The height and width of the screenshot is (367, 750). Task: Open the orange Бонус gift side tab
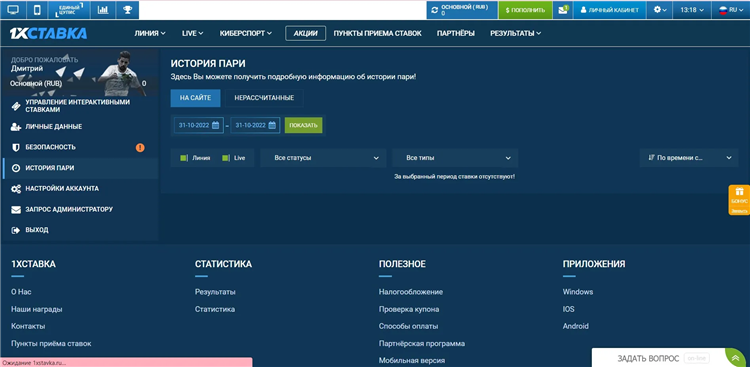click(x=739, y=200)
